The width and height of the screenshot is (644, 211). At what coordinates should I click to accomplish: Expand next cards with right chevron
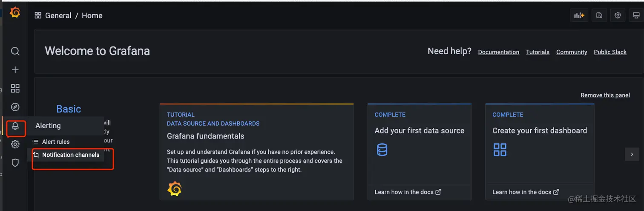click(632, 154)
